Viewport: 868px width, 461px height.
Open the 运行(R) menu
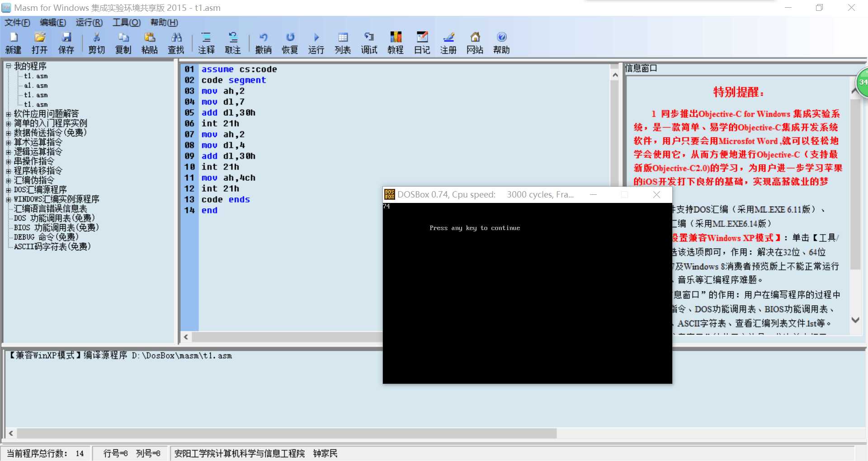89,23
